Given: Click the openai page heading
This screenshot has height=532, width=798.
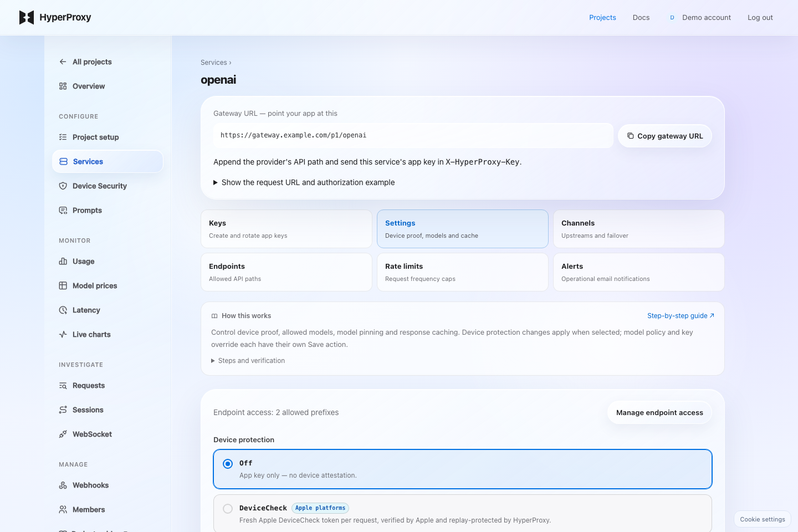Looking at the screenshot, I should coord(218,80).
